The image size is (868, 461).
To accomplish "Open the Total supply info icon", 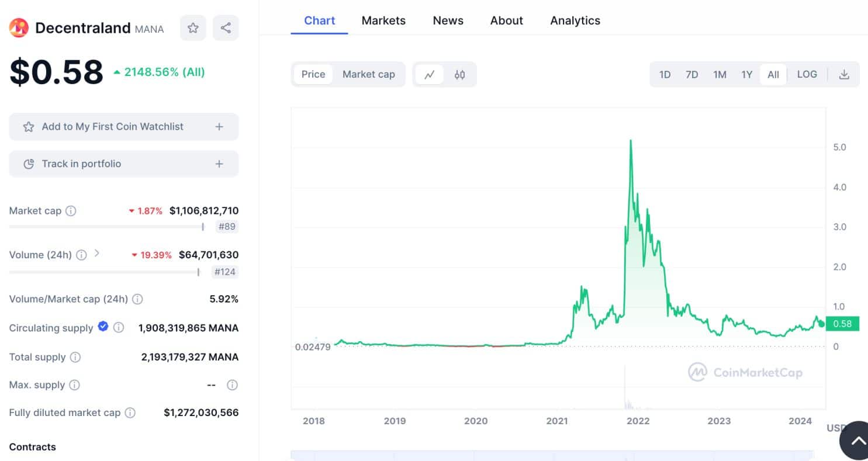I will (x=75, y=357).
